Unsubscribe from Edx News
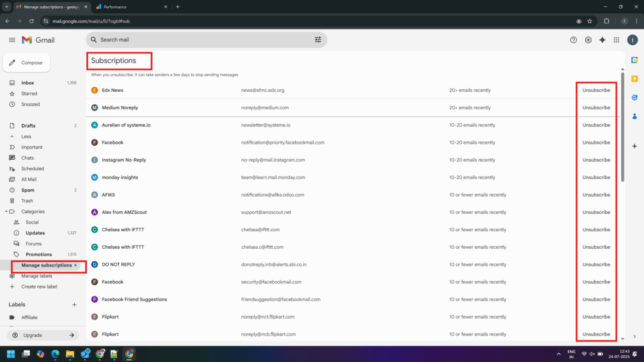The width and height of the screenshot is (644, 362). 596,90
